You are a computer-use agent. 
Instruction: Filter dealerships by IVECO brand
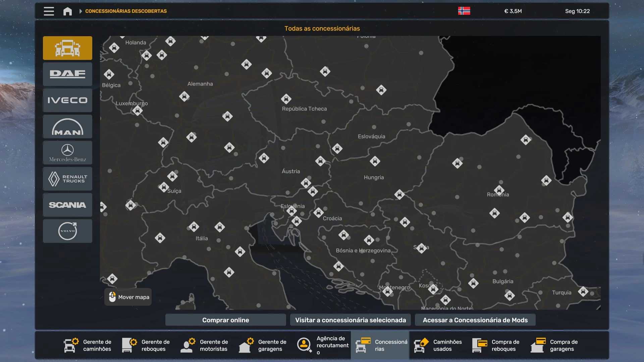(67, 100)
